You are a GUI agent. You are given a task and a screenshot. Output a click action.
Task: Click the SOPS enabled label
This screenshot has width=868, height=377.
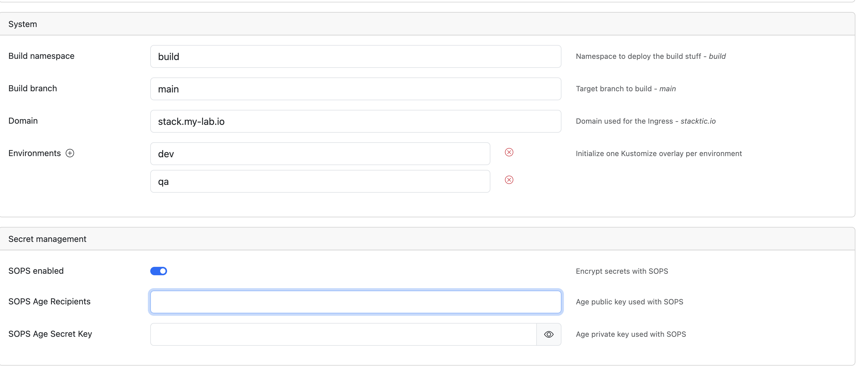point(36,271)
